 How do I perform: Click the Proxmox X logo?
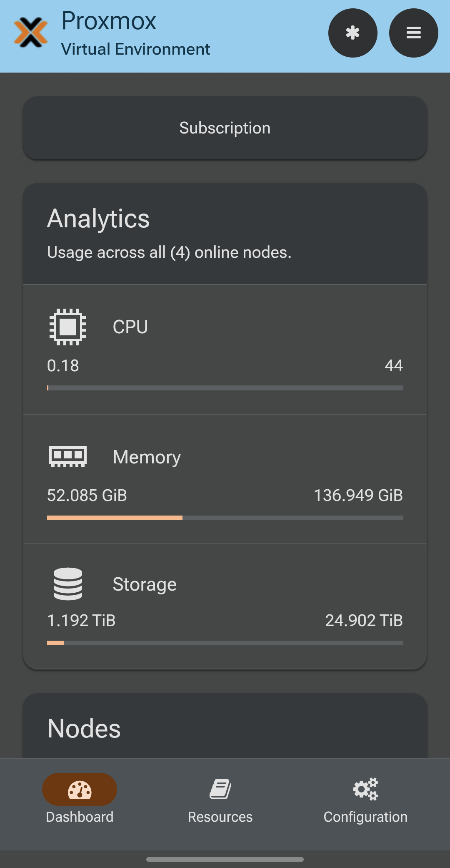pyautogui.click(x=31, y=33)
